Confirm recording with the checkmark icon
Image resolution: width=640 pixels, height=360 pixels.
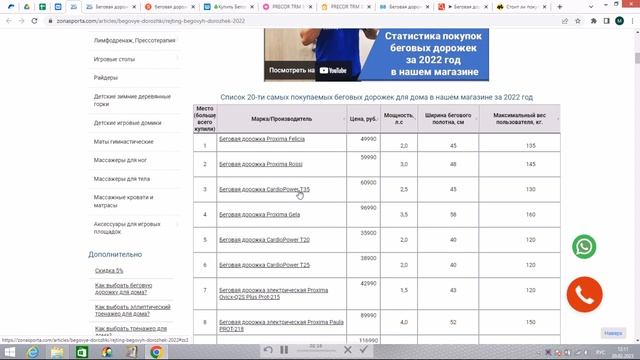(364, 349)
